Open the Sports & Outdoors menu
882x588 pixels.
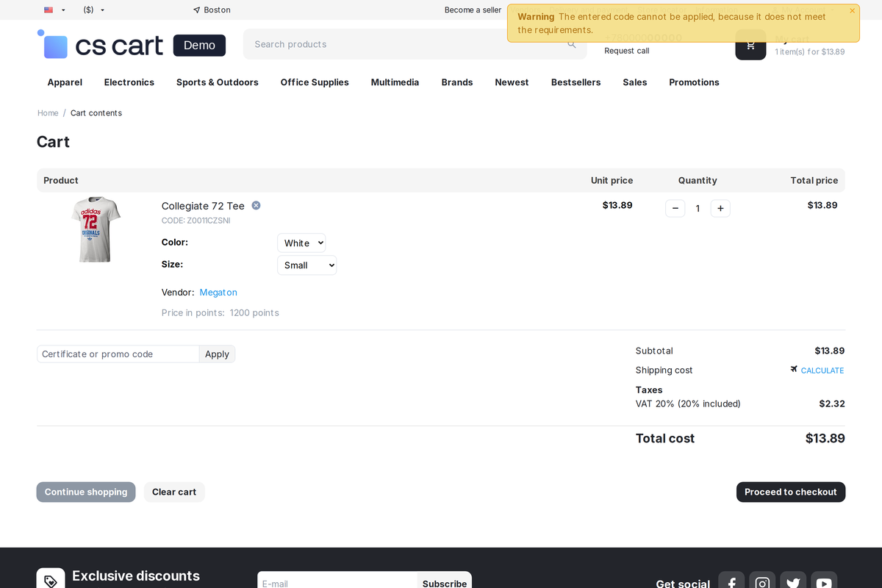pos(218,82)
